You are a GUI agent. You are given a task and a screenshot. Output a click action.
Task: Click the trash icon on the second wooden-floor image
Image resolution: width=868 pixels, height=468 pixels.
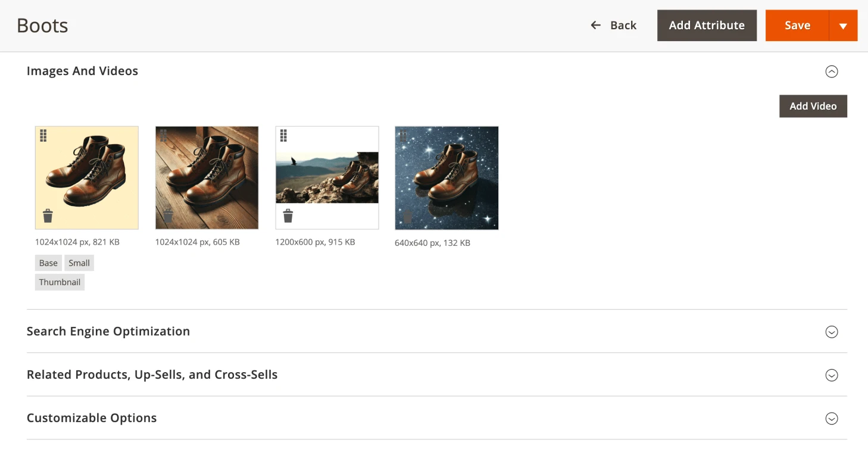(168, 216)
